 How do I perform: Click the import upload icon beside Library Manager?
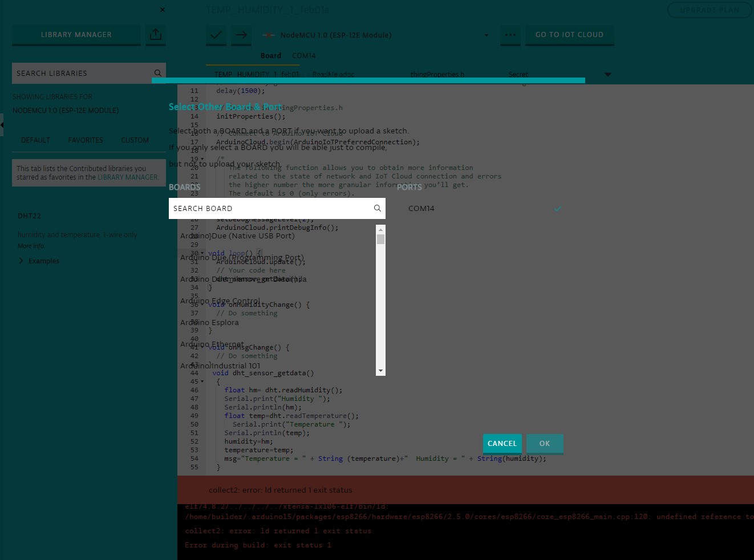pyautogui.click(x=155, y=35)
